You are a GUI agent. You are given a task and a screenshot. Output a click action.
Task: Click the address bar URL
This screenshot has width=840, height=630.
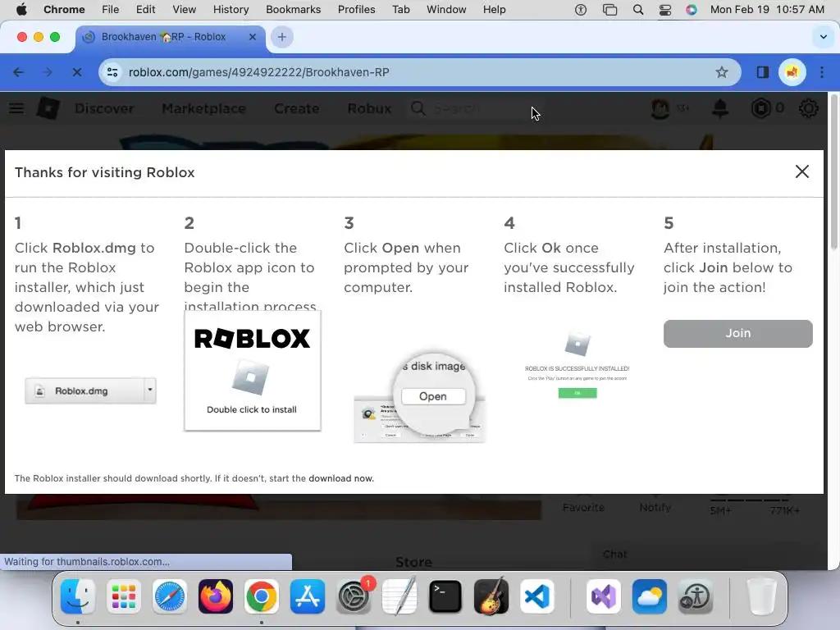coord(258,72)
